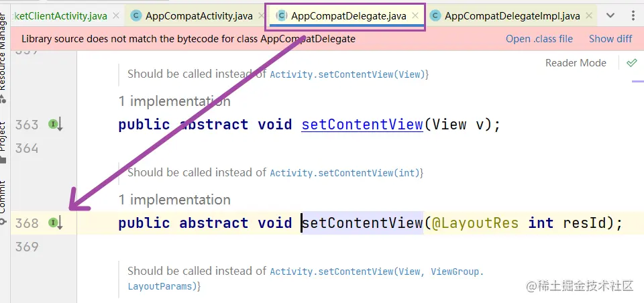The image size is (644, 303).
Task: Expand the hidden tabs dropdown chevron
Action: tap(610, 15)
